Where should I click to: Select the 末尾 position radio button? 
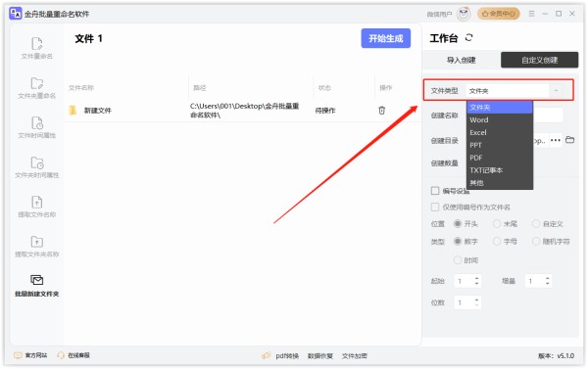[x=497, y=223]
